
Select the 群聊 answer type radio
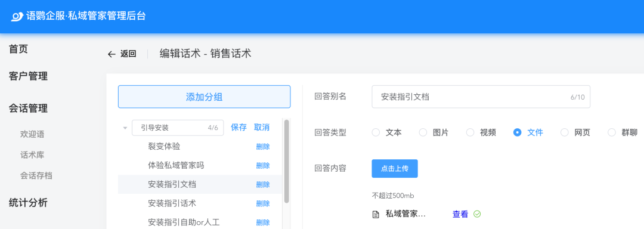pos(612,132)
